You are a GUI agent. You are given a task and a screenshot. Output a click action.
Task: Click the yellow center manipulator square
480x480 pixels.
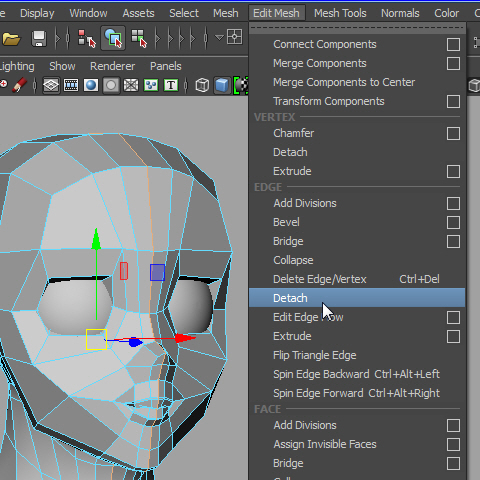click(x=96, y=339)
